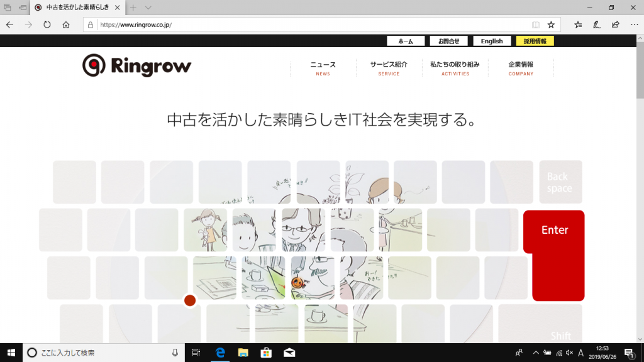This screenshot has width=644, height=362.
Task: Click the browser Home icon
Action: [65, 24]
